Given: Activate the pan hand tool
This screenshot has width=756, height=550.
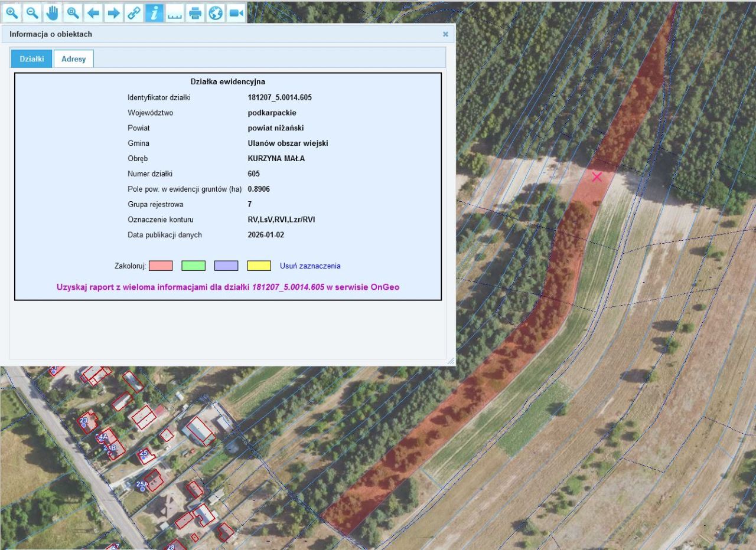Looking at the screenshot, I should (x=53, y=12).
